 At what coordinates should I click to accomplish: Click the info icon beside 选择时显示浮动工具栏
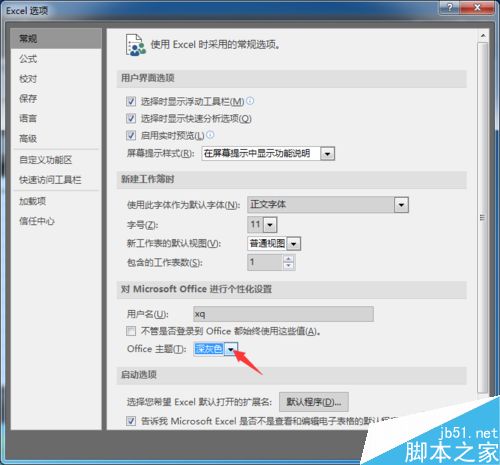250,101
